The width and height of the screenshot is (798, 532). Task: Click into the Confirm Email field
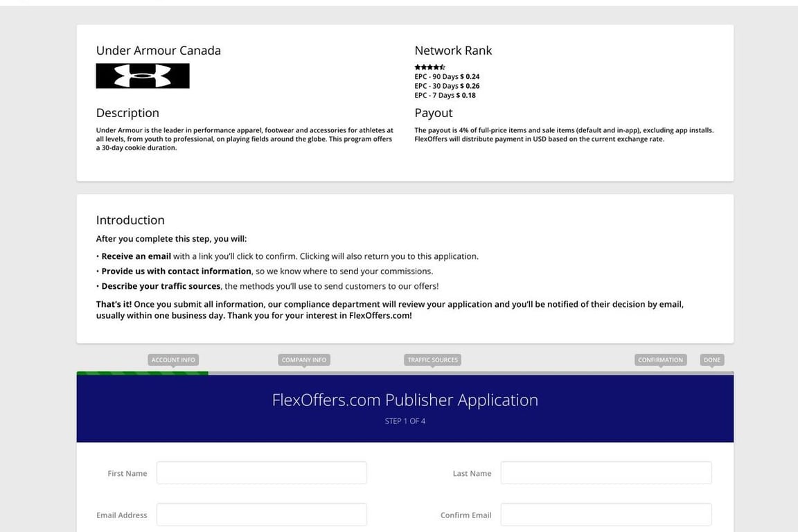[x=605, y=515]
